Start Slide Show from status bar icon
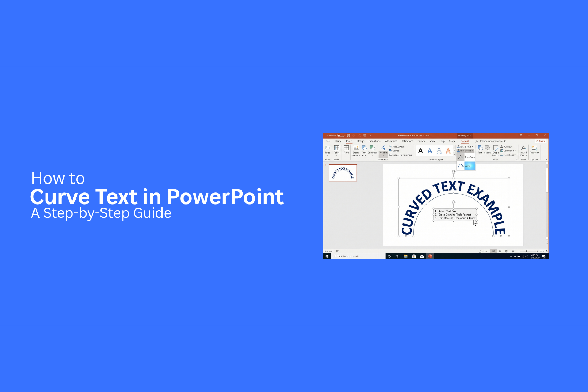 pyautogui.click(x=513, y=251)
